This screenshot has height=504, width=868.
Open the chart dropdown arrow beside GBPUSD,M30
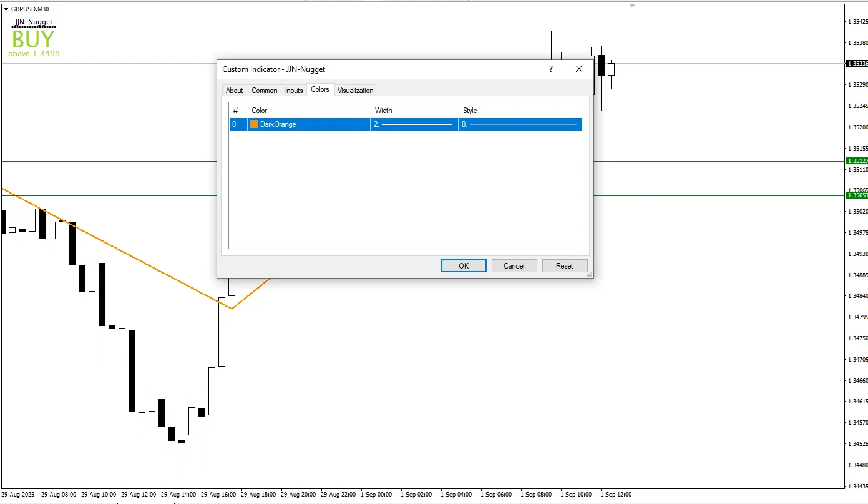tap(6, 9)
